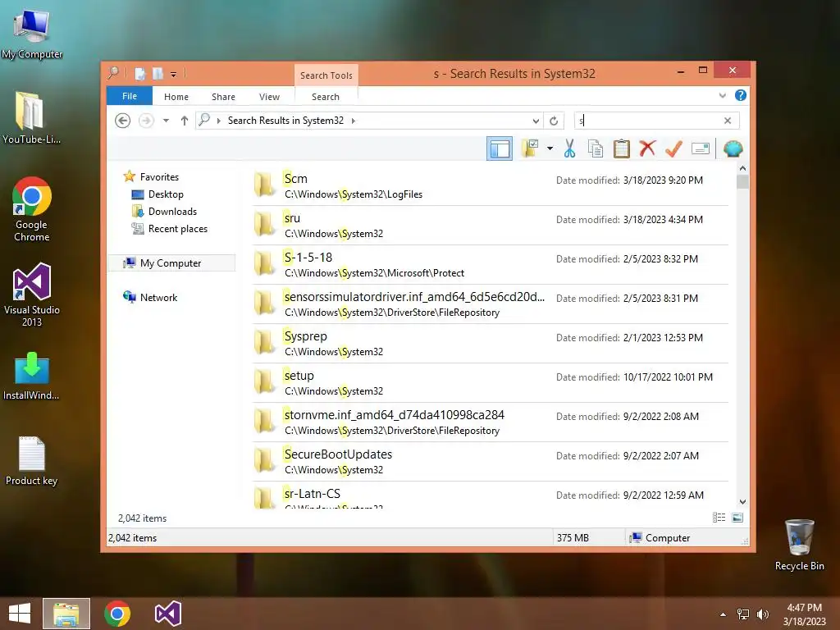
Task: Open Downloads in the navigation pane
Action: (172, 211)
